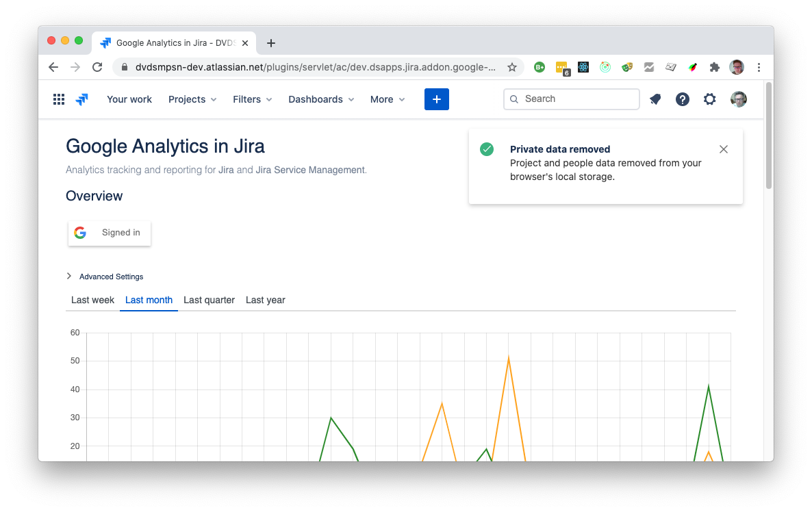Reload the page in browser
This screenshot has height=512, width=812.
tap(97, 67)
